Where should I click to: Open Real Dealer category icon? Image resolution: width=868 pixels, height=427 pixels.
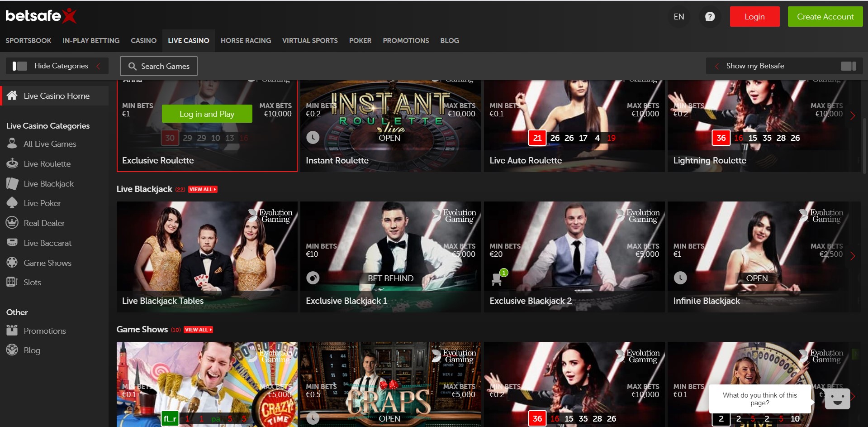12,223
